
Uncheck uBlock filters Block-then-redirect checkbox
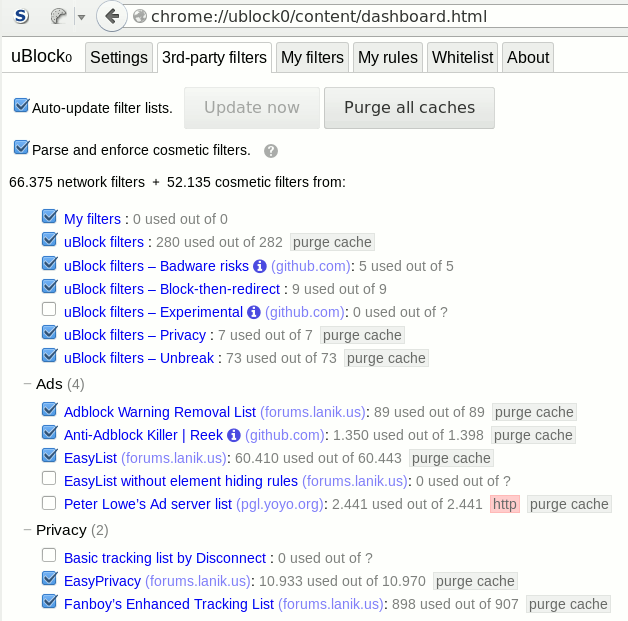(49, 286)
